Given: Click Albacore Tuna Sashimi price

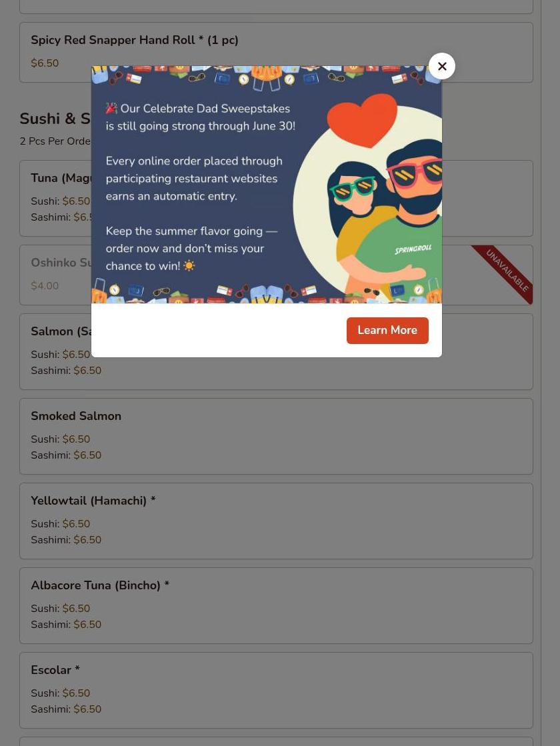Looking at the screenshot, I should point(87,624).
